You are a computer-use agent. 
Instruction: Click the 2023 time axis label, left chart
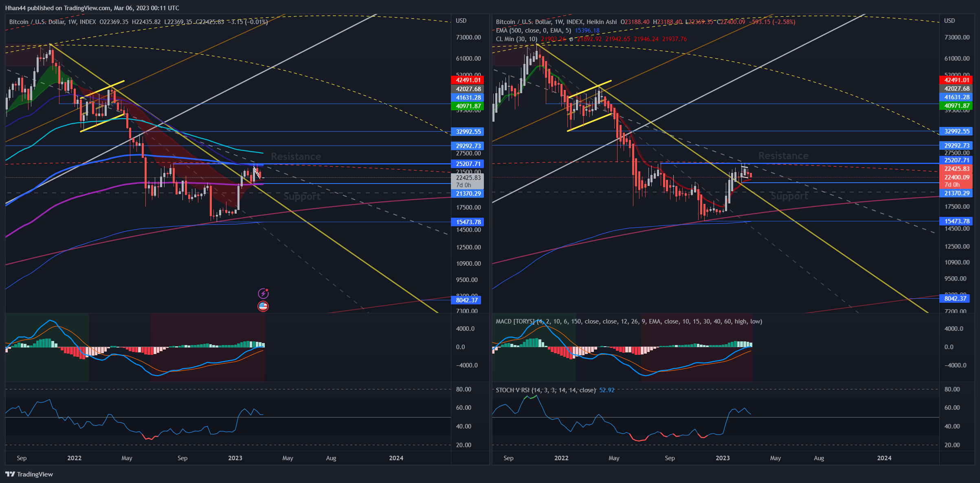click(235, 458)
